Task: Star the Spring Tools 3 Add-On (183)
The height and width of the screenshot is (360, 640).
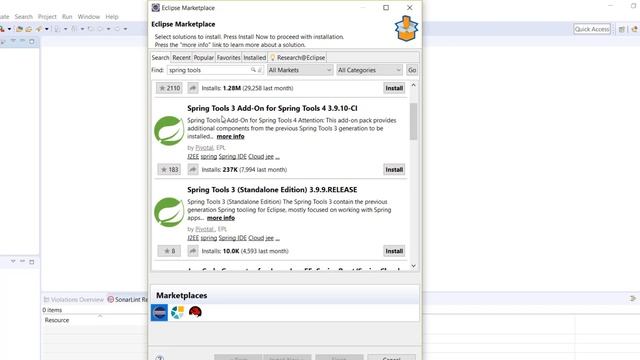Action: click(169, 169)
